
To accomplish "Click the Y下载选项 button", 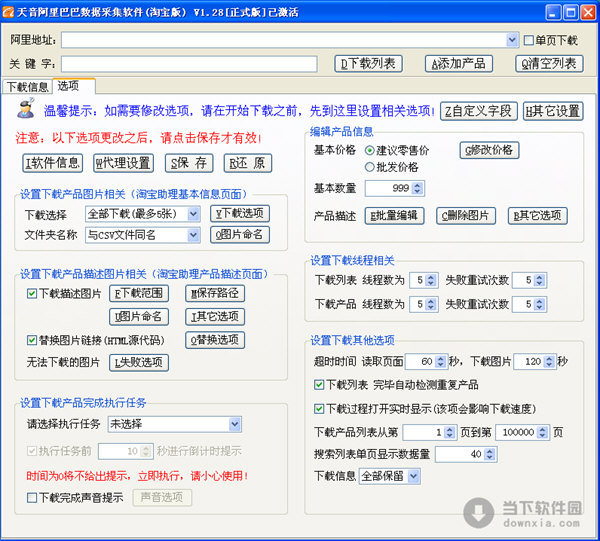I will tap(240, 213).
